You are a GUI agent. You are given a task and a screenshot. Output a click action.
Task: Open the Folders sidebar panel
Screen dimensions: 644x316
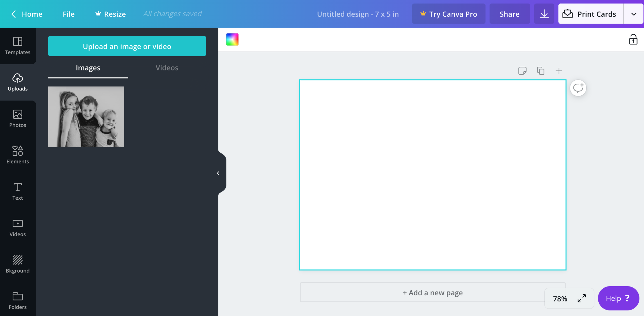tap(18, 301)
